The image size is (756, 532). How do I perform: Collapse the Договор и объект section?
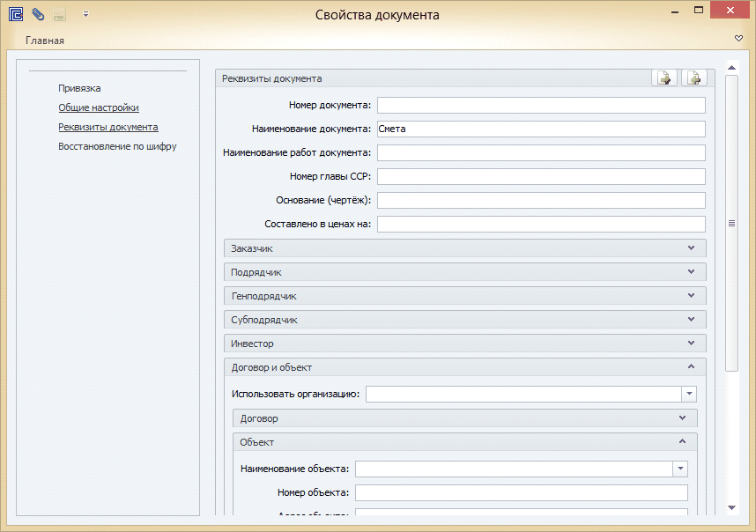coord(691,367)
